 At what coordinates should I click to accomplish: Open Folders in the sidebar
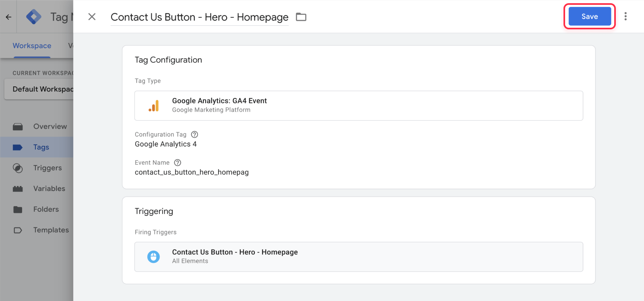(x=46, y=209)
